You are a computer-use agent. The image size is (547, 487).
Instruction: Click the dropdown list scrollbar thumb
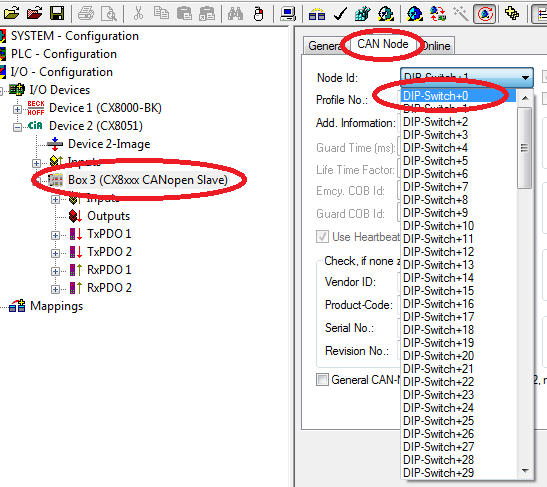tap(524, 148)
